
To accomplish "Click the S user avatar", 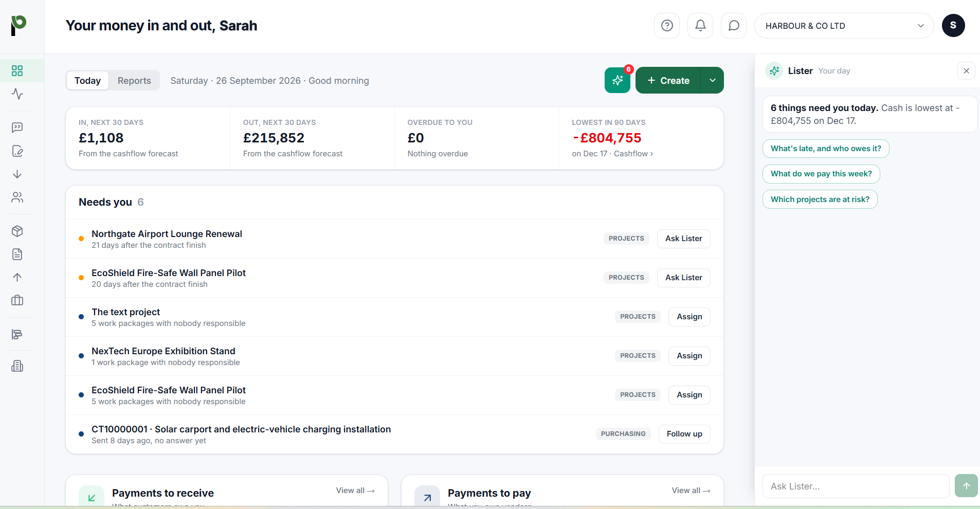I will 953,26.
